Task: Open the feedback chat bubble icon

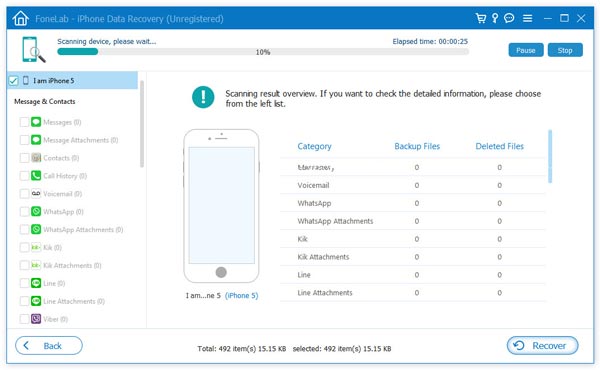Action: click(x=509, y=18)
